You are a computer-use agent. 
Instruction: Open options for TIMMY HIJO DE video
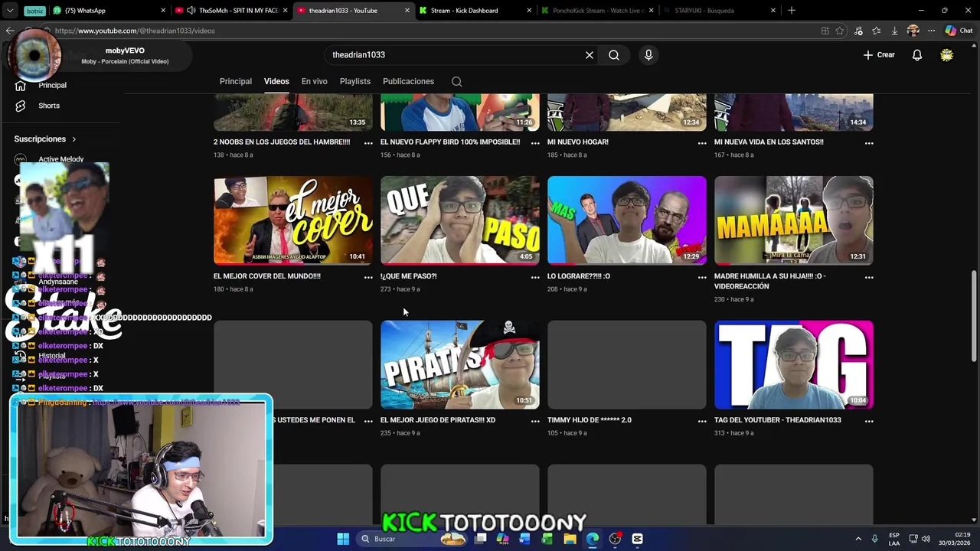[702, 421]
